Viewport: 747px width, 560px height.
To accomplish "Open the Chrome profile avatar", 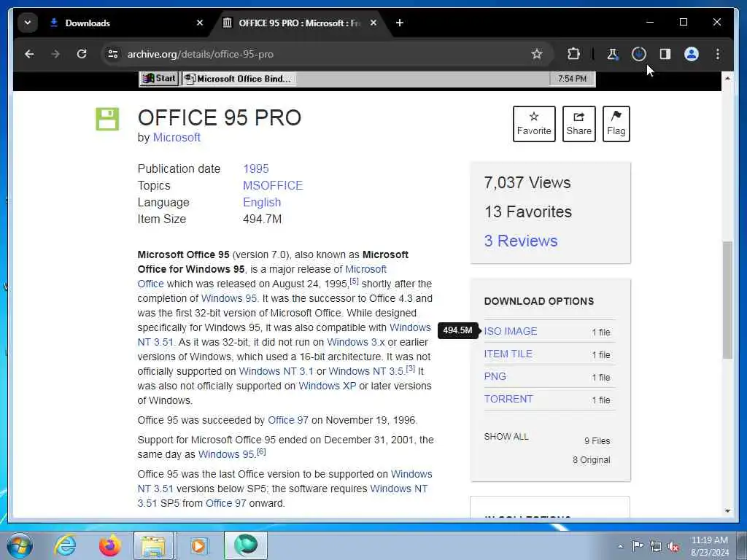I will point(692,54).
